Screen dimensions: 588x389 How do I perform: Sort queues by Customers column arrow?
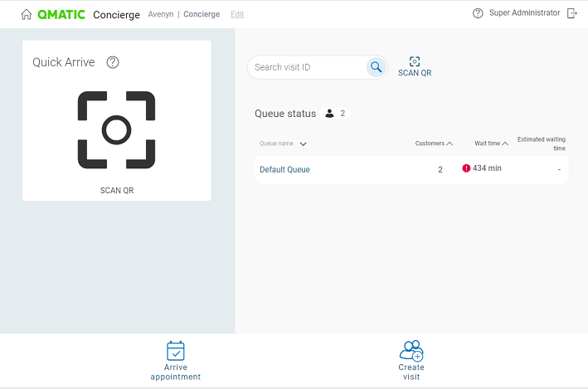coord(450,143)
